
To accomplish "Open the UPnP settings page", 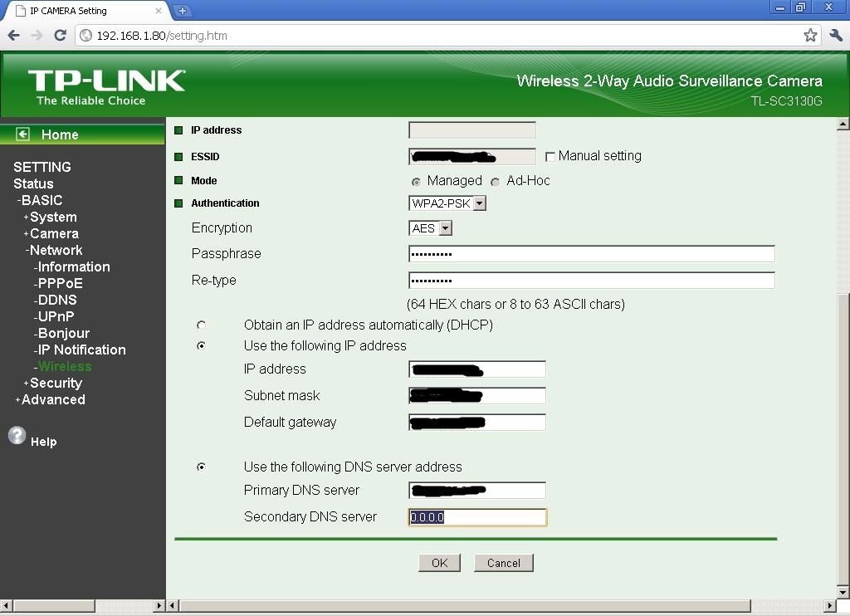I will coord(54,316).
